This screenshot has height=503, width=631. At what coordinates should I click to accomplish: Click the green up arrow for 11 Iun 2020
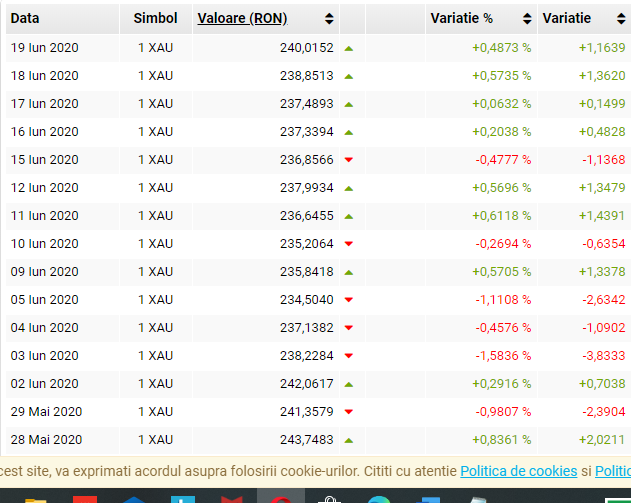(349, 215)
